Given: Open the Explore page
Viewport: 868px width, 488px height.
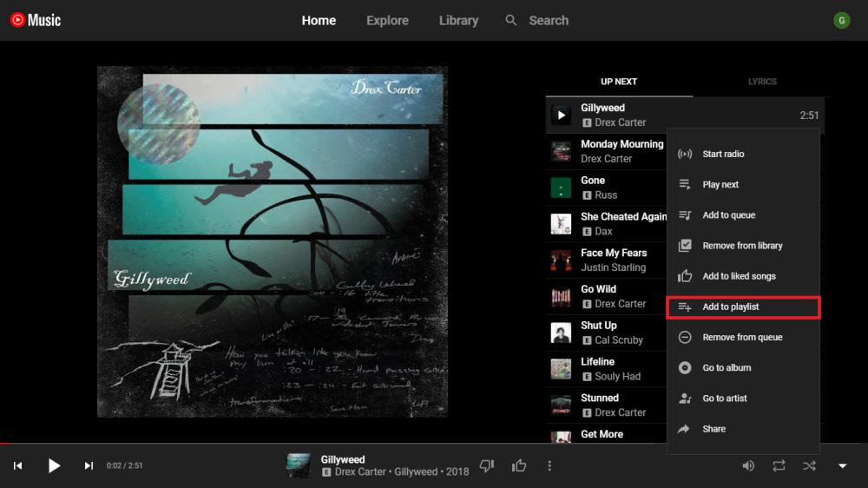Looking at the screenshot, I should pyautogui.click(x=389, y=21).
